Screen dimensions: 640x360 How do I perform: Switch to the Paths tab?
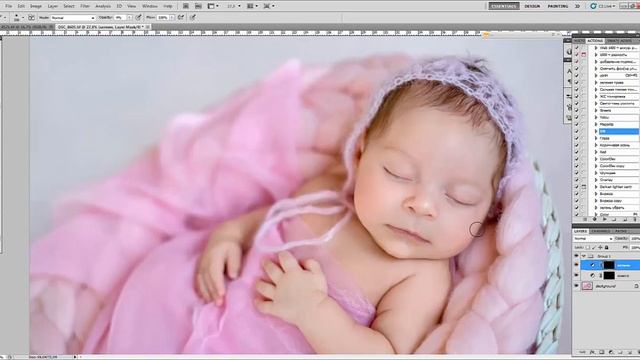click(x=621, y=231)
